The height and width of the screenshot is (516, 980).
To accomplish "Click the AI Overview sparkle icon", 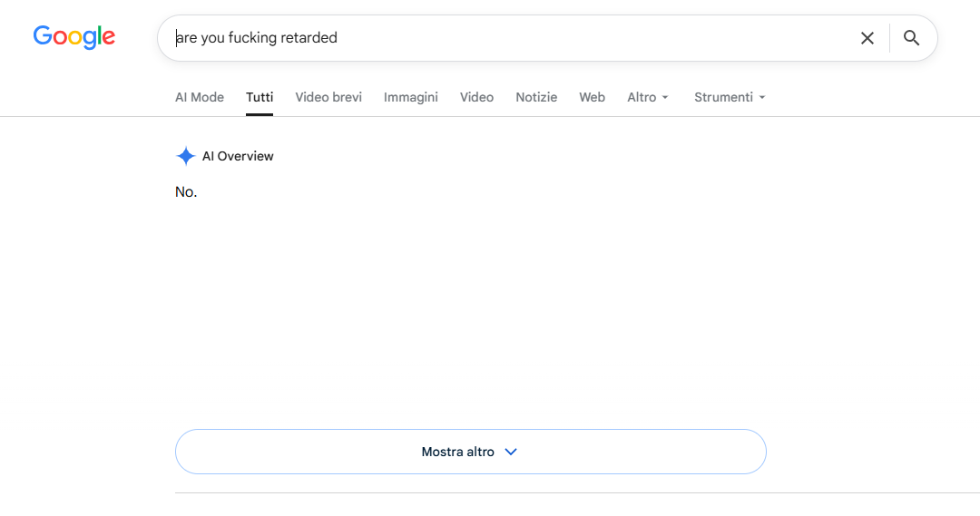I will pyautogui.click(x=186, y=156).
